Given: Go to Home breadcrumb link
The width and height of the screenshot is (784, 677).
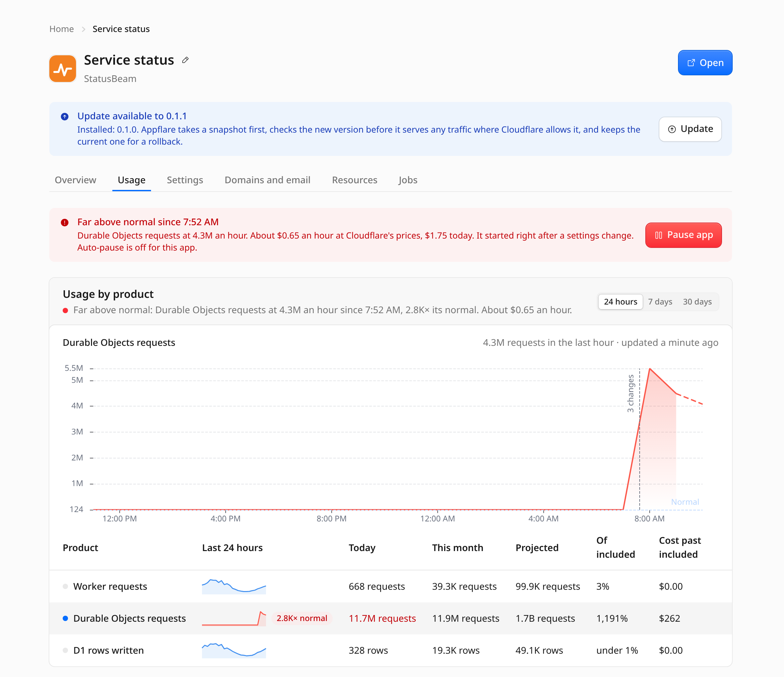Looking at the screenshot, I should pos(62,29).
